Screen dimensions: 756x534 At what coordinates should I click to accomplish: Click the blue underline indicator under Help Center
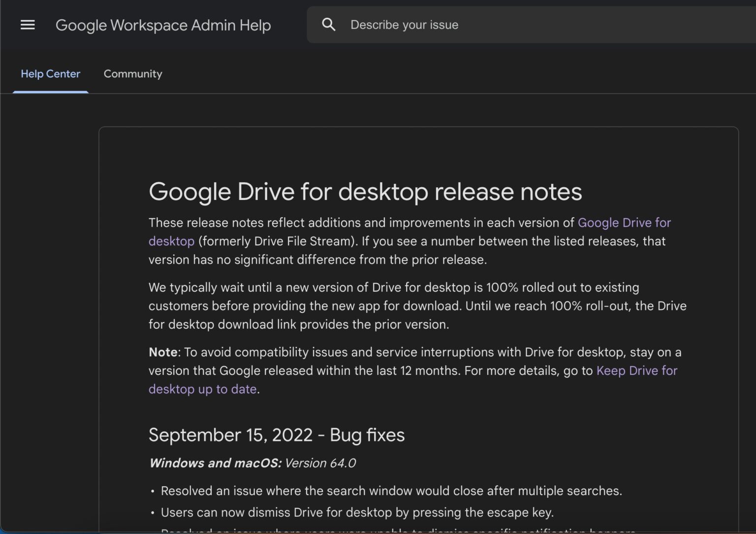click(50, 91)
